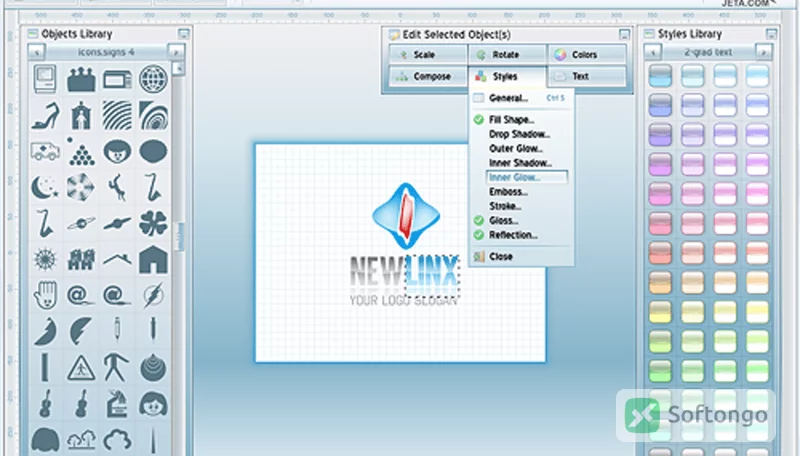This screenshot has height=456, width=800.
Task: Collapse the Edit Selected Object(s) panel
Action: pyautogui.click(x=624, y=34)
